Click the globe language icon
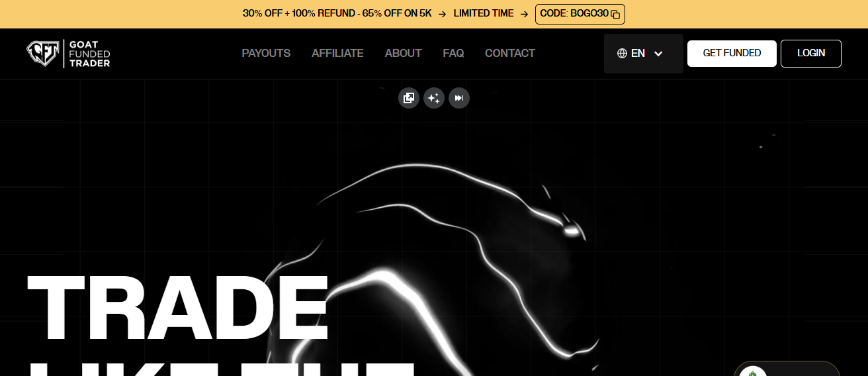This screenshot has height=376, width=868. pos(622,54)
